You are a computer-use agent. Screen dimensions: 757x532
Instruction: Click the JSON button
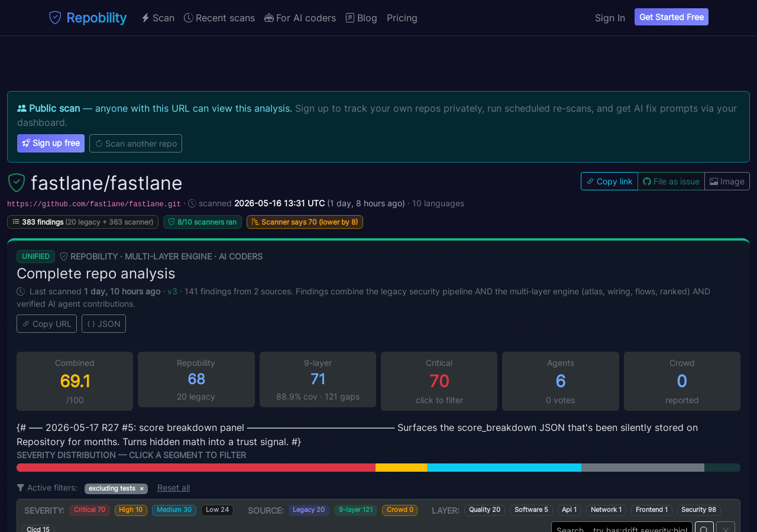click(x=103, y=323)
